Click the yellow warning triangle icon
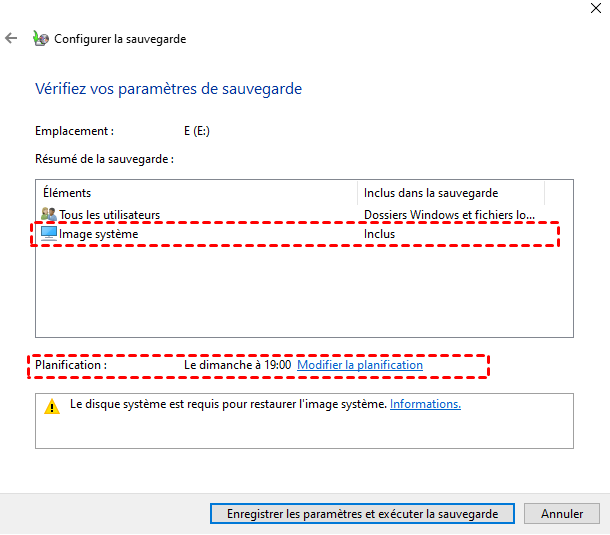 [51, 406]
